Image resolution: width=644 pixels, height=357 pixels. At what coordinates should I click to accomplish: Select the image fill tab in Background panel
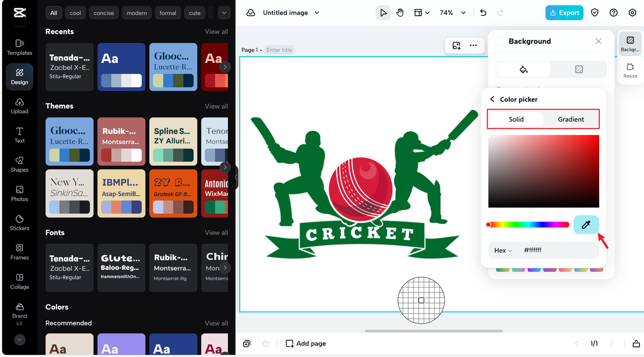click(x=579, y=69)
